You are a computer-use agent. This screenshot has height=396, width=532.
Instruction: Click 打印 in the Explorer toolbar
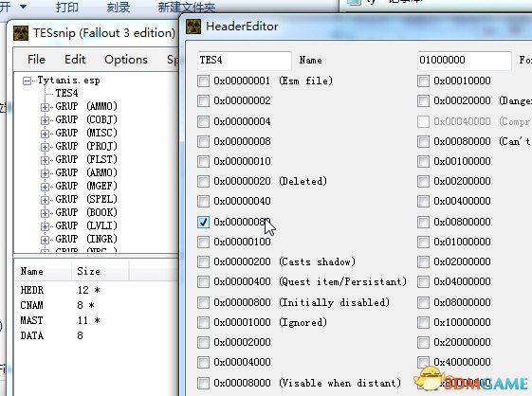(x=66, y=7)
